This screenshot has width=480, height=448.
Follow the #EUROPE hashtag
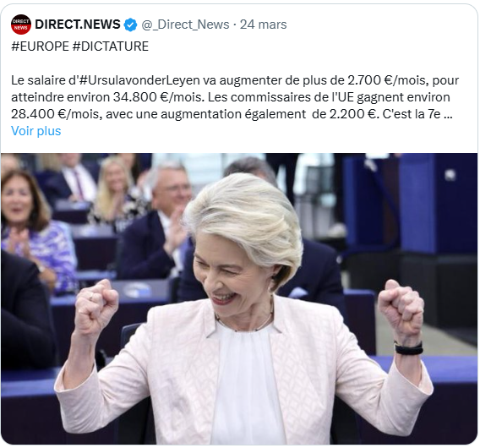pos(40,46)
